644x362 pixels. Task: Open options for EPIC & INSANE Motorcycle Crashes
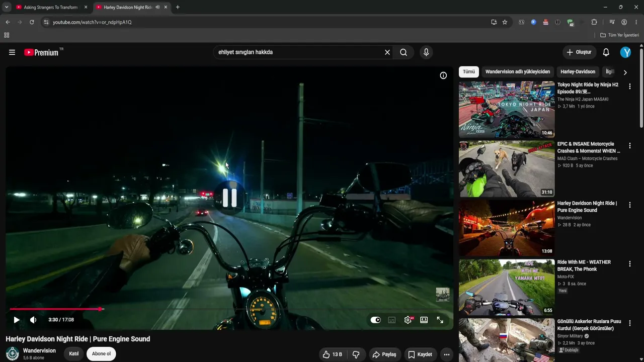(x=629, y=146)
